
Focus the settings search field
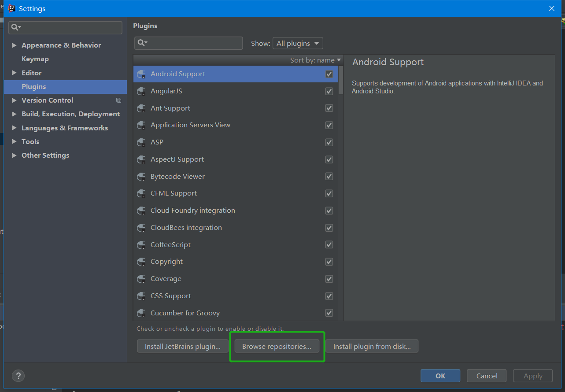[65, 27]
